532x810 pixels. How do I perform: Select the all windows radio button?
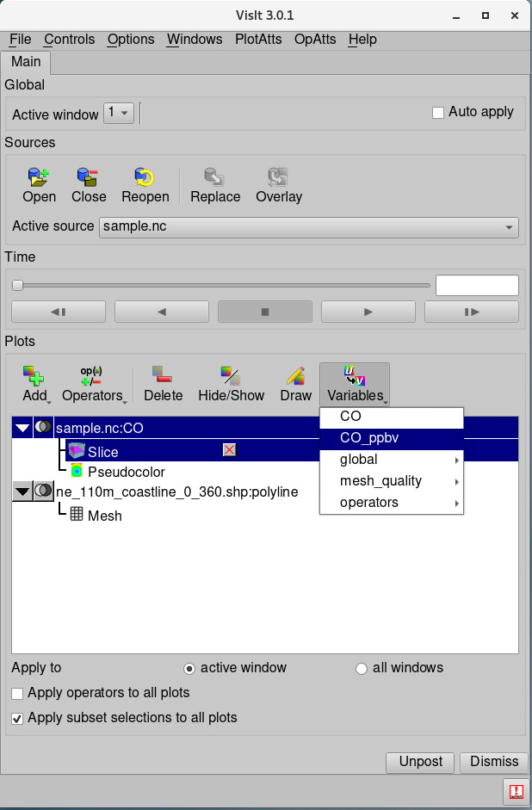(x=362, y=669)
